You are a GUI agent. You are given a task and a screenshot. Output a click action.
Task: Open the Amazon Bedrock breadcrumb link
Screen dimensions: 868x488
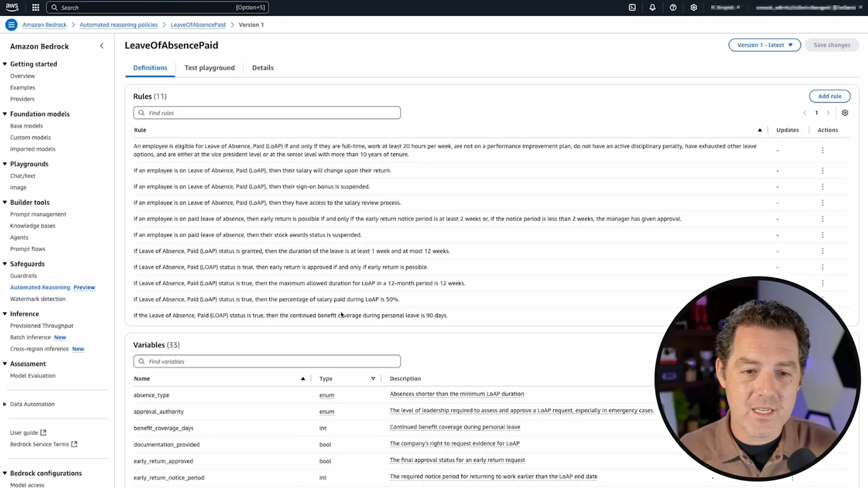tap(44, 25)
